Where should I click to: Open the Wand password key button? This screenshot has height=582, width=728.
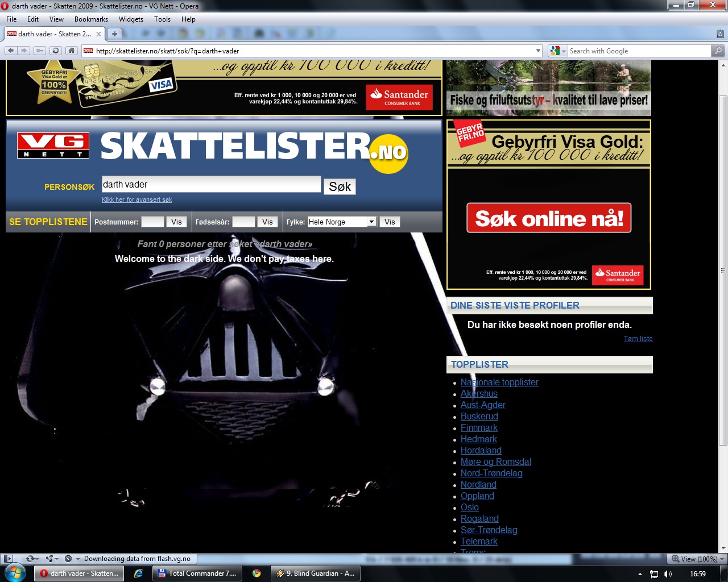(39, 51)
